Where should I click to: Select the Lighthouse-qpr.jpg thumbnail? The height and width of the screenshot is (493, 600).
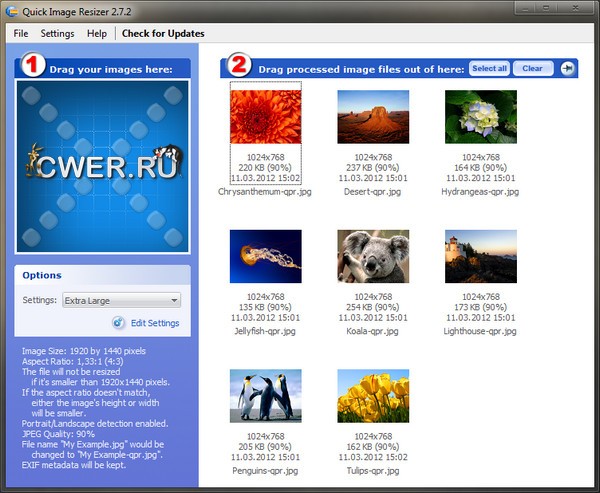pyautogui.click(x=480, y=256)
